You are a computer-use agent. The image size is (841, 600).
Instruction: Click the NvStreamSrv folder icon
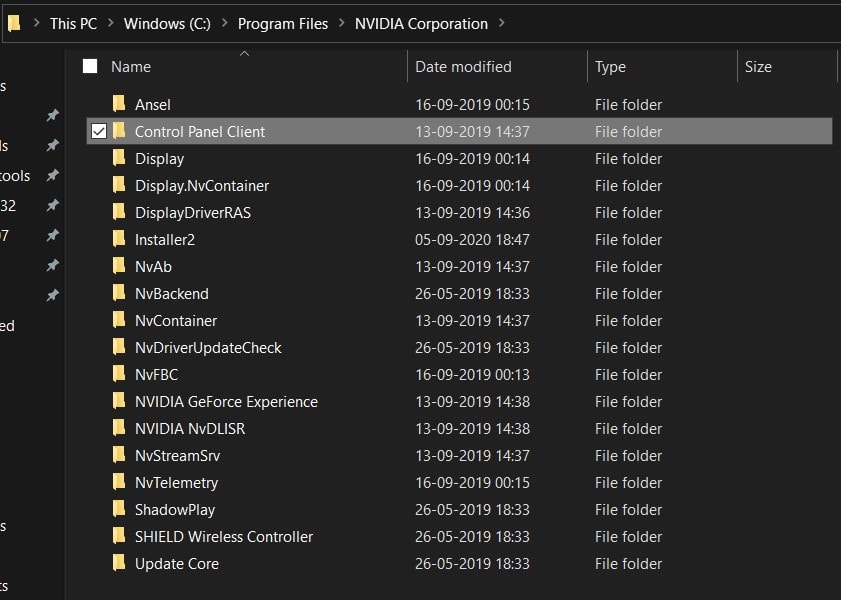pyautogui.click(x=119, y=454)
